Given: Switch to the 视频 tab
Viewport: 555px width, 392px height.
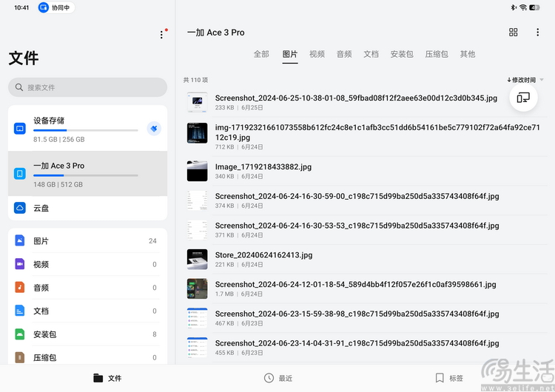Looking at the screenshot, I should coord(317,54).
